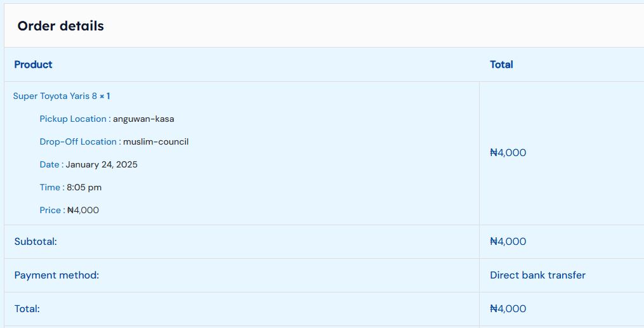
Task: Select the Product column header
Action: tap(33, 65)
